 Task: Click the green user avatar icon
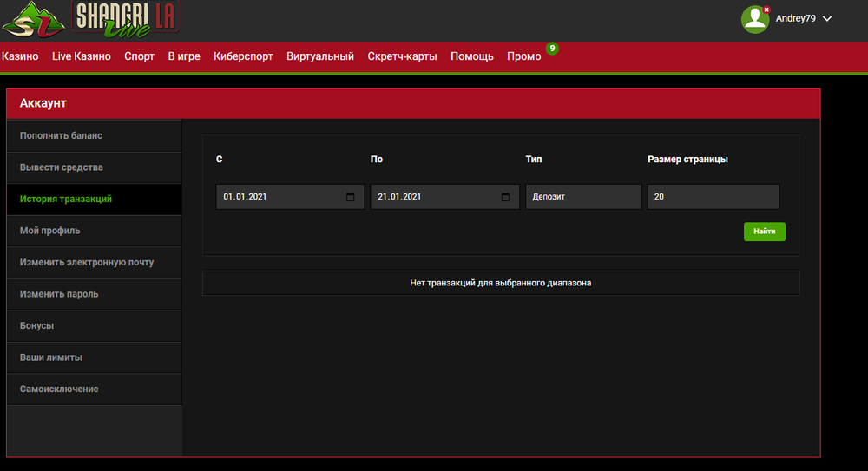pos(755,19)
